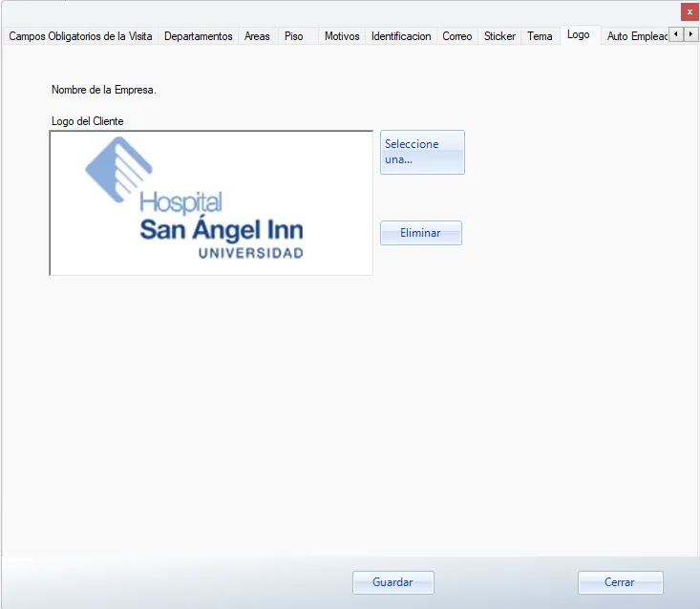Click Eliminar to remove the logo
700x609 pixels.
coord(421,233)
